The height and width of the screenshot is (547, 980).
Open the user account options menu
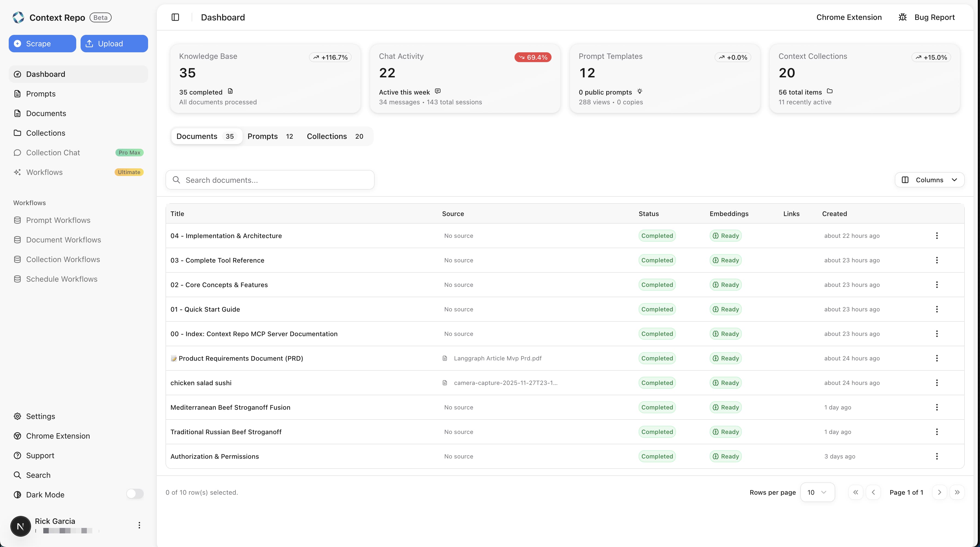[139, 525]
